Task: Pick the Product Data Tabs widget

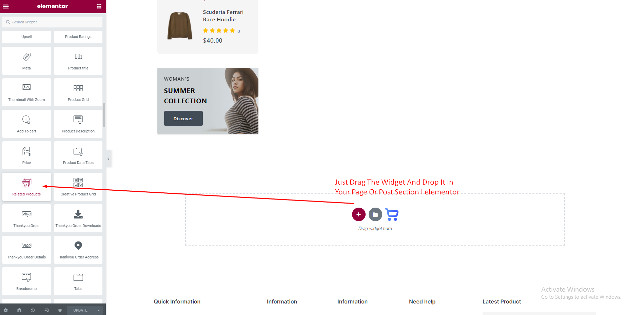Action: pos(78,155)
